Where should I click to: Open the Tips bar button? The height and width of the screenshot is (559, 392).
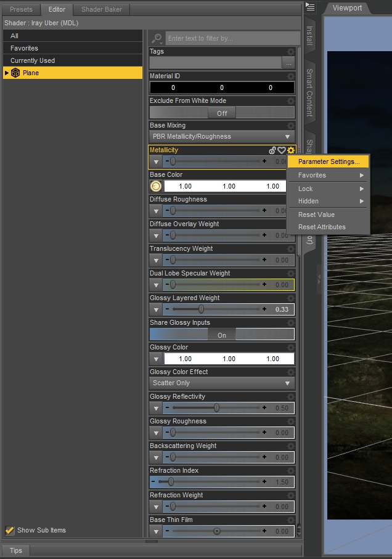click(x=15, y=550)
